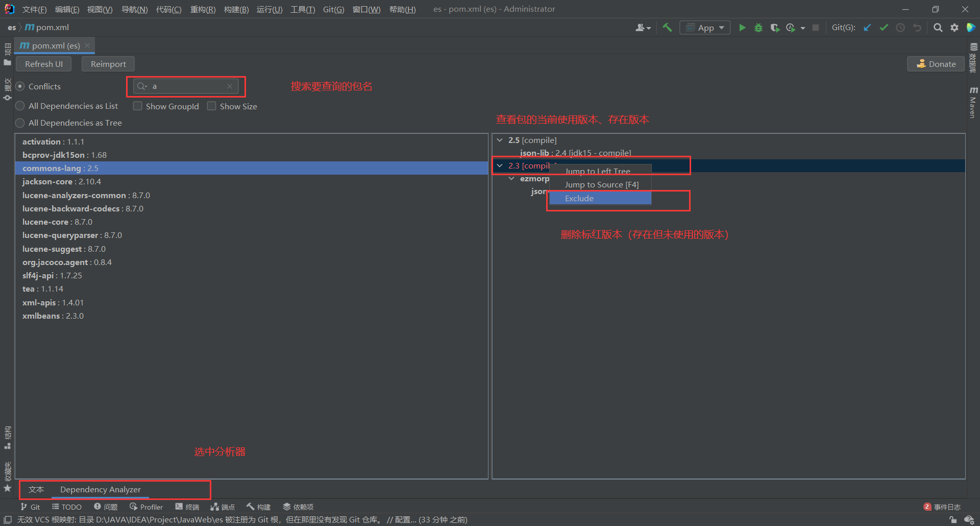980x526 pixels.
Task: Open the Dependencies tool window
Action: pyautogui.click(x=298, y=507)
